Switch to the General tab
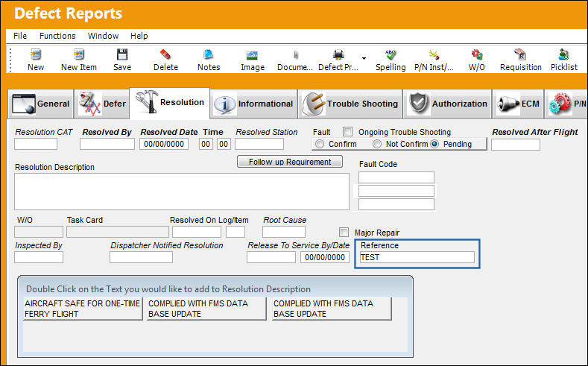The width and height of the screenshot is (588, 366). (40, 104)
